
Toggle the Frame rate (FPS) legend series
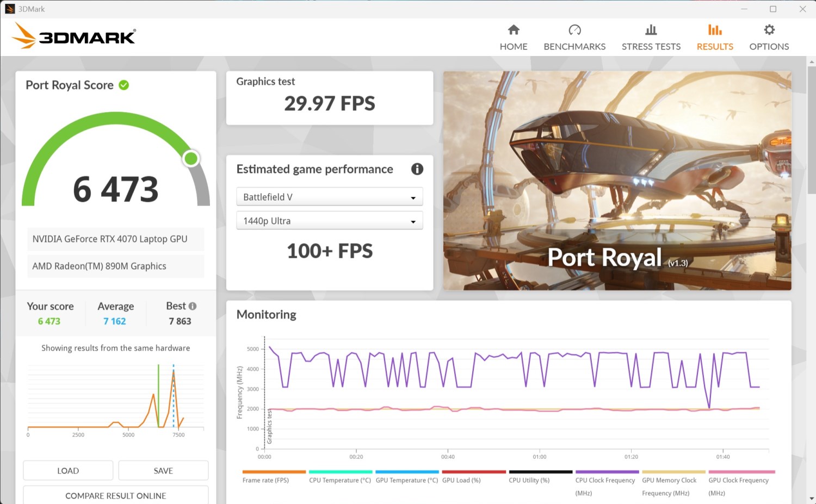point(265,480)
